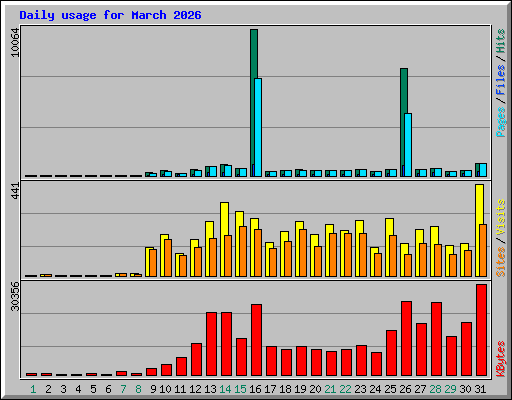The height and width of the screenshot is (400, 512).
Task: Click the day 25 label on x-axis
Action: click(390, 389)
